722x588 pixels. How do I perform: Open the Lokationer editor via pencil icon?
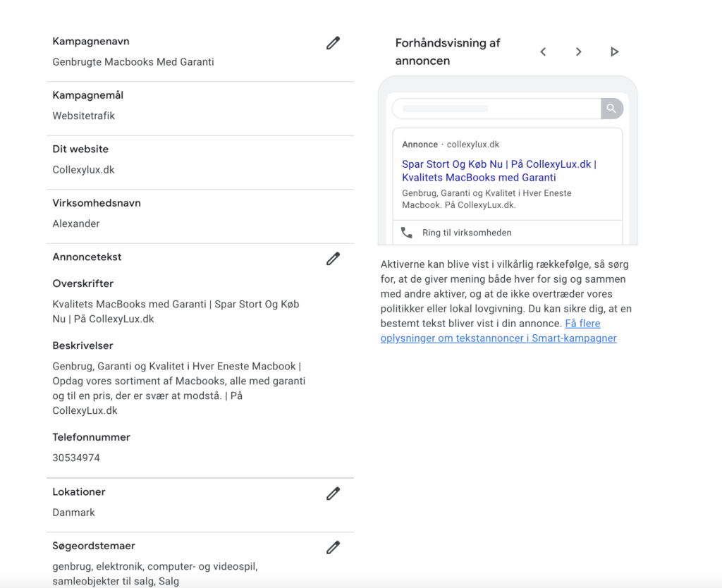click(333, 494)
